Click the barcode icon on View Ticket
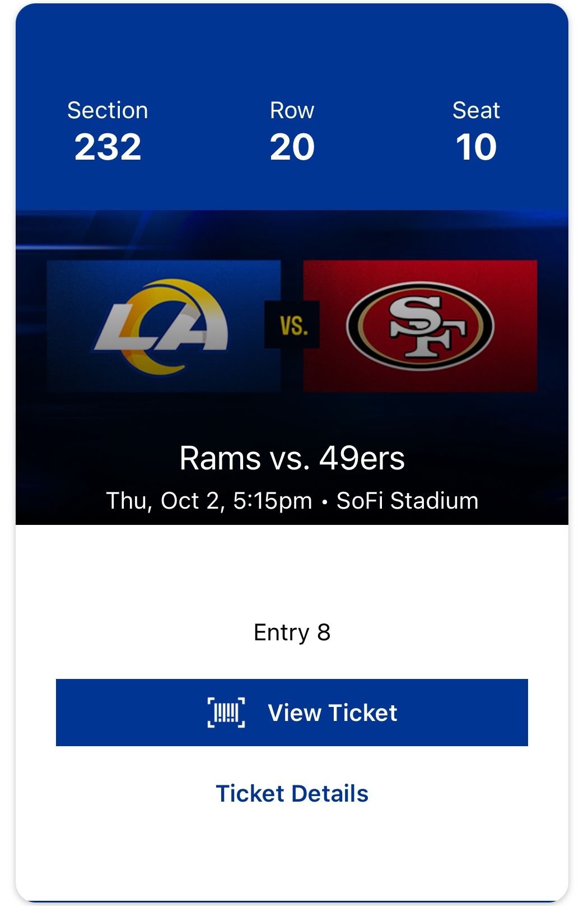588x912 pixels. (227, 712)
